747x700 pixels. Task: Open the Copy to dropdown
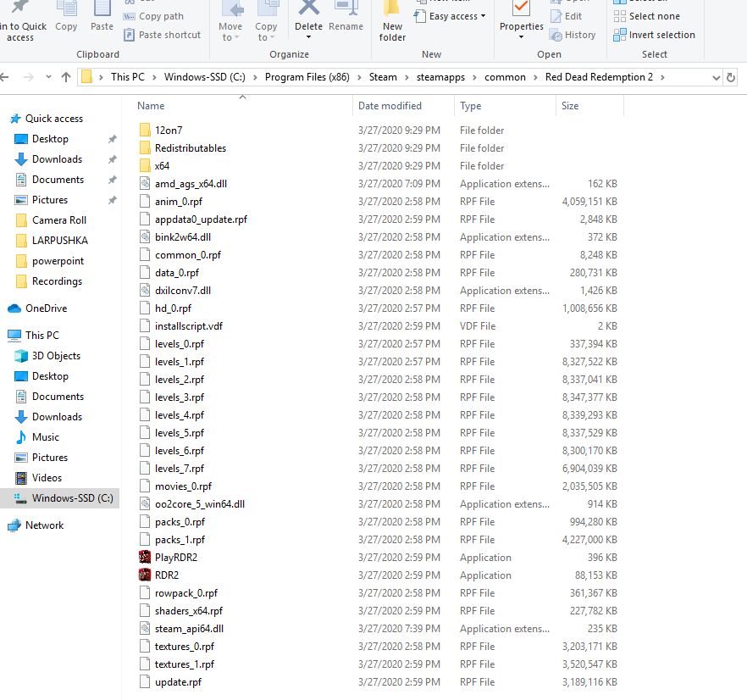click(x=266, y=31)
